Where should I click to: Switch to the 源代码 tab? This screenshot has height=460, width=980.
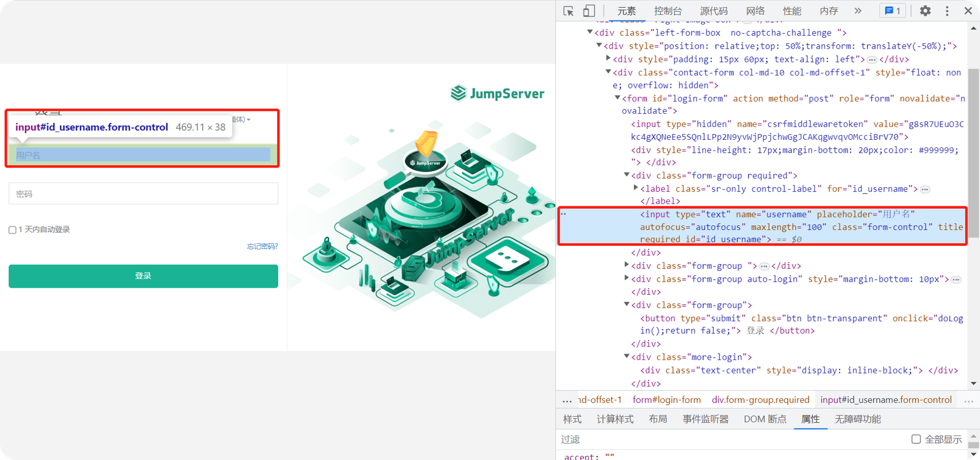(x=714, y=11)
